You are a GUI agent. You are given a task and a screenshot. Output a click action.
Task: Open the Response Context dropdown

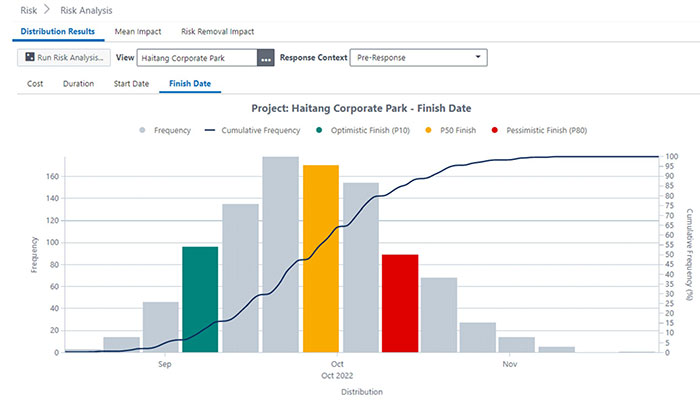(x=418, y=58)
